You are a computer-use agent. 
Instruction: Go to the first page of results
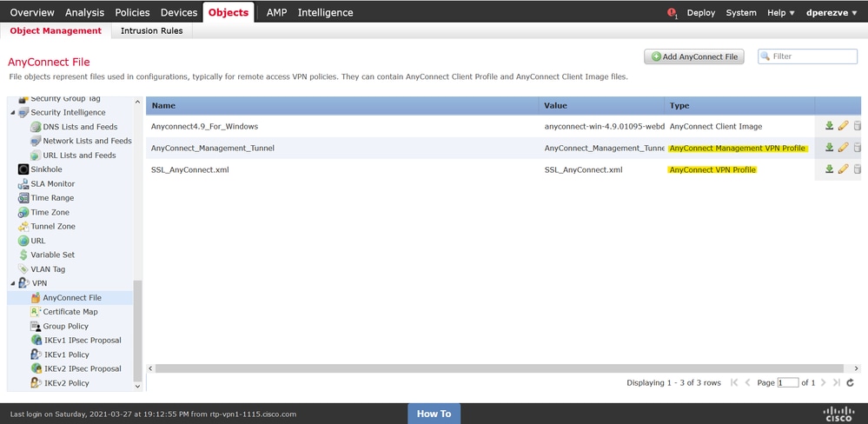click(x=734, y=382)
